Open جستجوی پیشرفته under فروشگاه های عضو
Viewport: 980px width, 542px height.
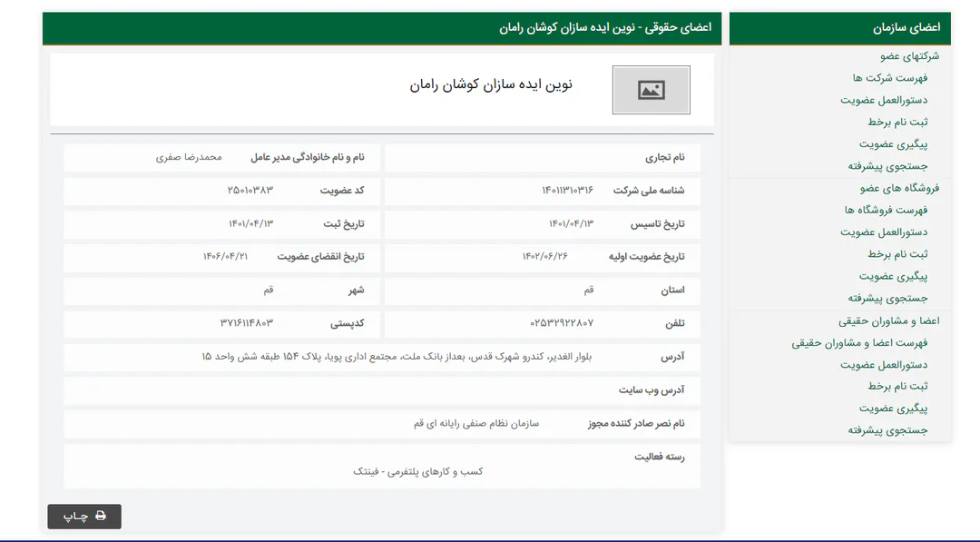(x=888, y=298)
